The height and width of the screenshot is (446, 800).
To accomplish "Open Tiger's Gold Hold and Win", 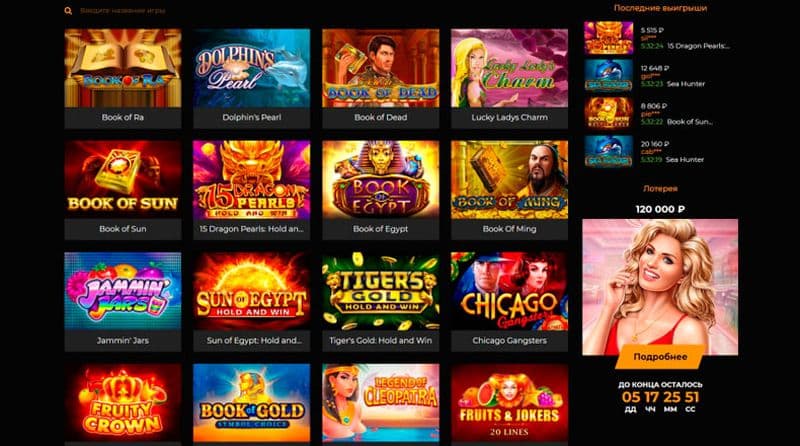I will click(x=381, y=302).
